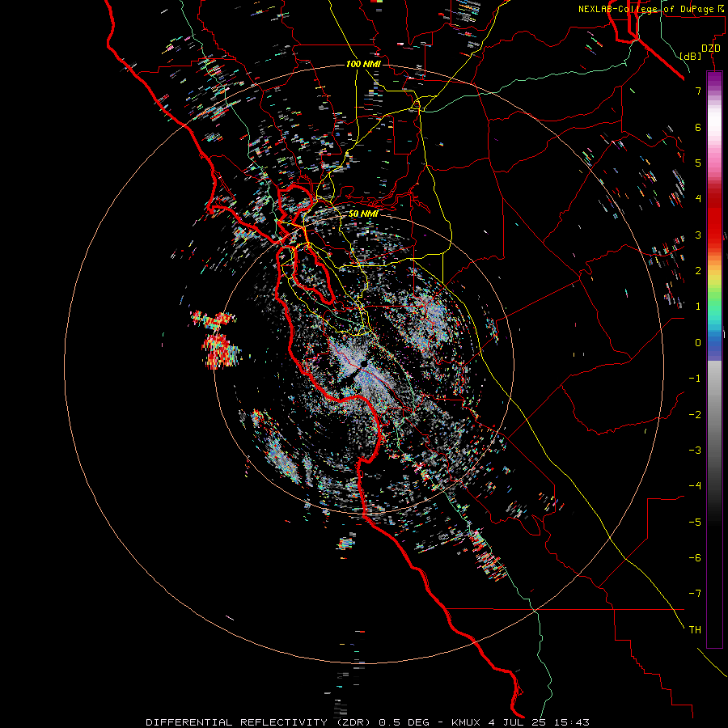Click the "DZD" legend title
Image resolution: width=728 pixels, height=728 pixels.
710,48
